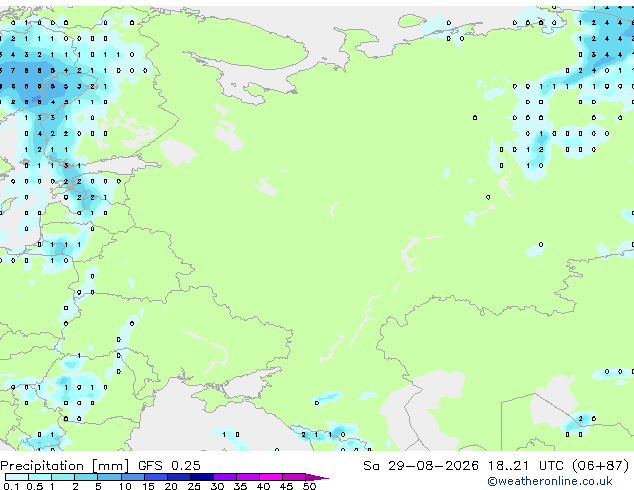Click the legend label "30"

pos(217,486)
